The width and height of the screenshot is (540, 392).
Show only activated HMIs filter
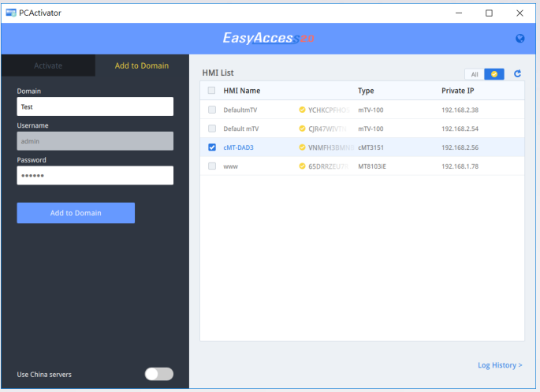click(493, 74)
